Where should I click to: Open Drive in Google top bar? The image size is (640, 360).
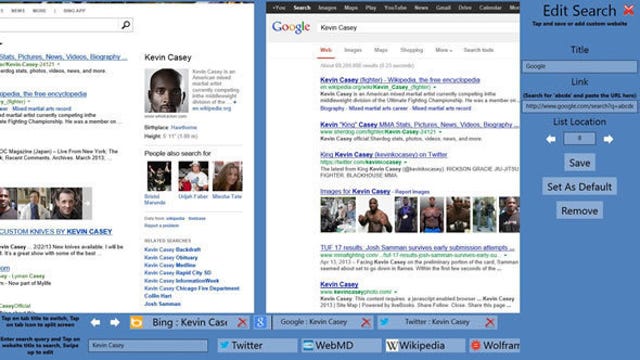[465, 8]
